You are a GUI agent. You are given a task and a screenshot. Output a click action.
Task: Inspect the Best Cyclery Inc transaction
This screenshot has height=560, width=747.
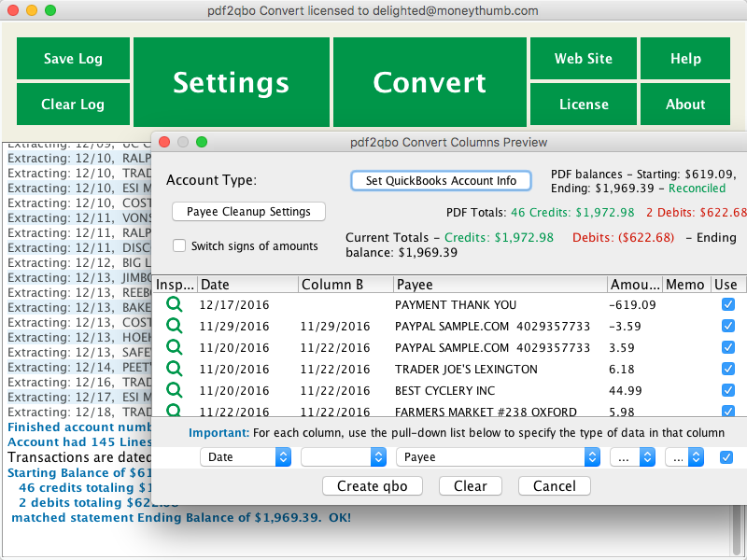(174, 390)
